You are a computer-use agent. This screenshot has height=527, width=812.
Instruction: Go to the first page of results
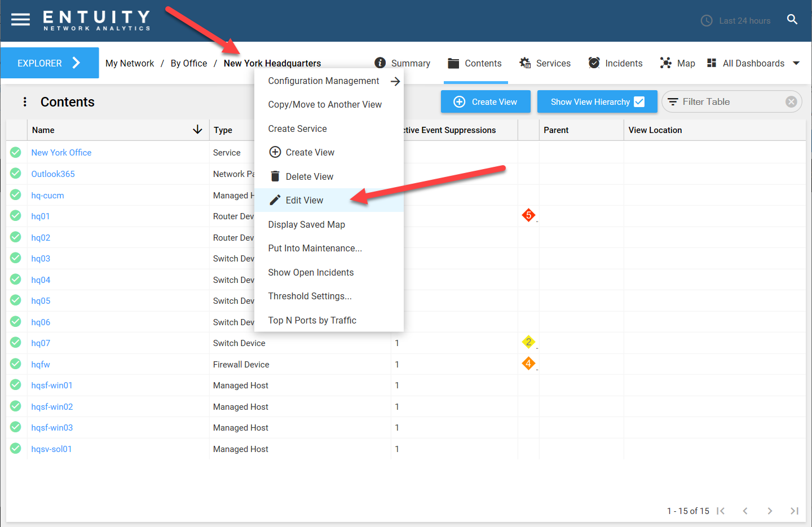[x=721, y=511]
